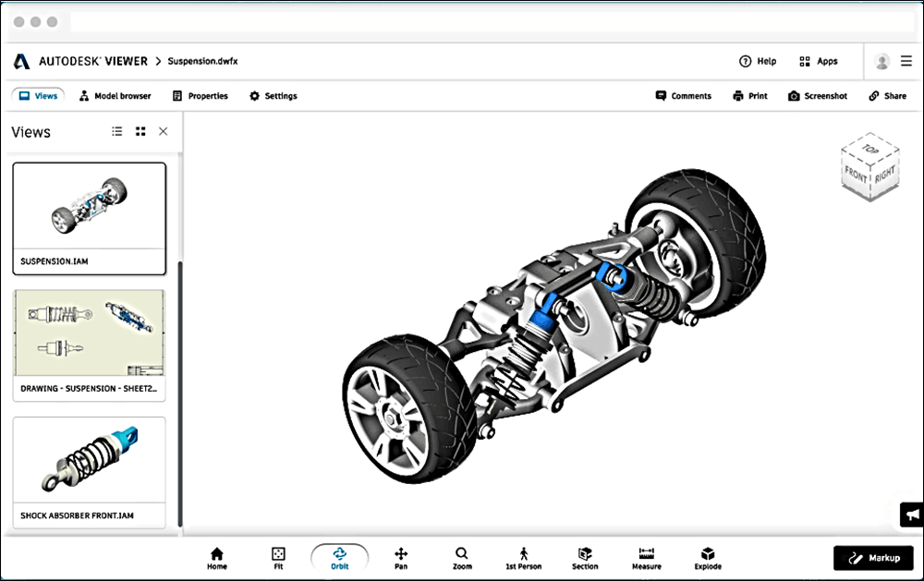Open the Model browser tab
Viewport: 924px width, 581px height.
[115, 96]
